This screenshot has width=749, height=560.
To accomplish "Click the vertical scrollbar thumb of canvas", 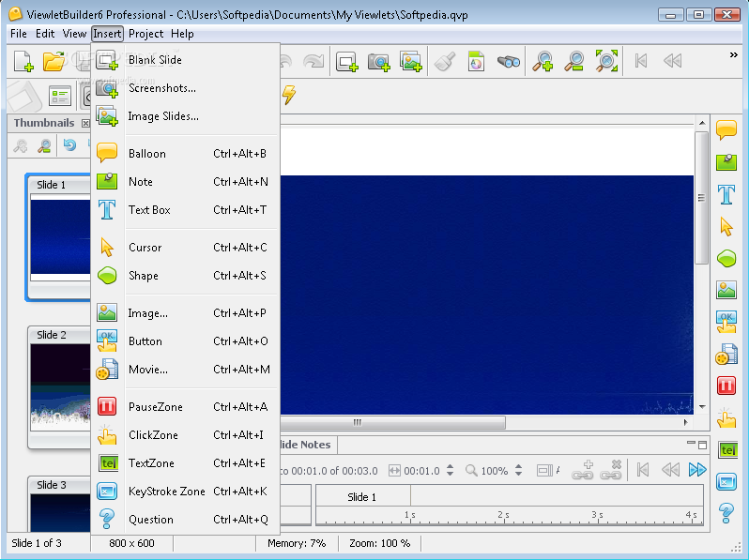I will point(701,197).
